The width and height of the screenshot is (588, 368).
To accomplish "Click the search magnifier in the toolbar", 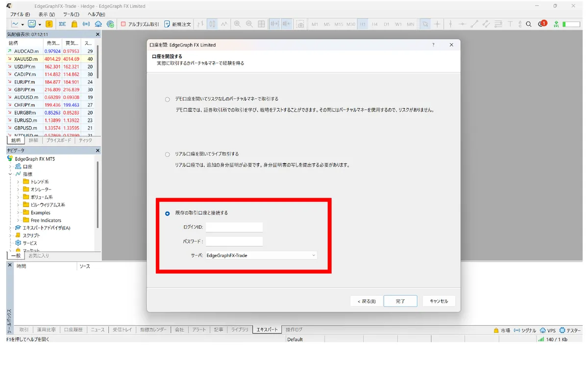I will tap(529, 24).
